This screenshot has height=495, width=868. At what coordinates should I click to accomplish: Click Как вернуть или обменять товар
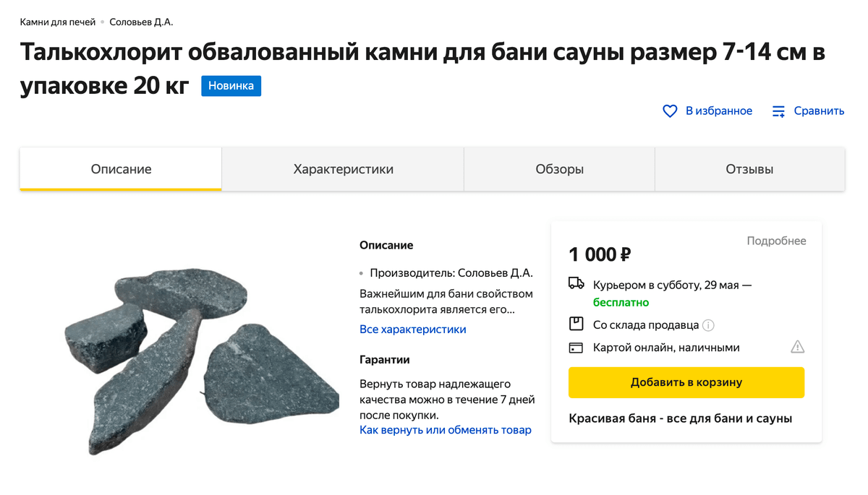pos(446,429)
